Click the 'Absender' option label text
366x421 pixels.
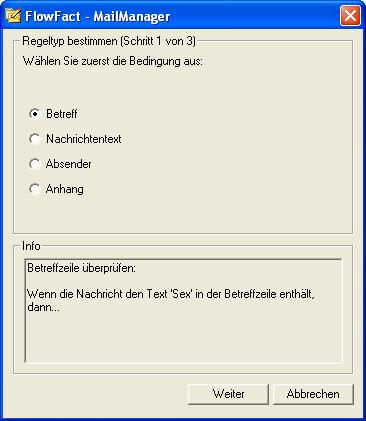pyautogui.click(x=68, y=164)
